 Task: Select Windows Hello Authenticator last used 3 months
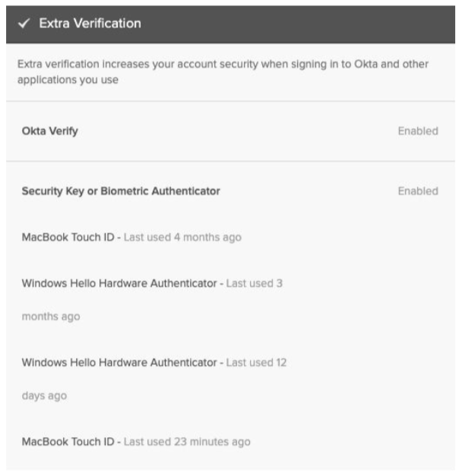point(119,283)
